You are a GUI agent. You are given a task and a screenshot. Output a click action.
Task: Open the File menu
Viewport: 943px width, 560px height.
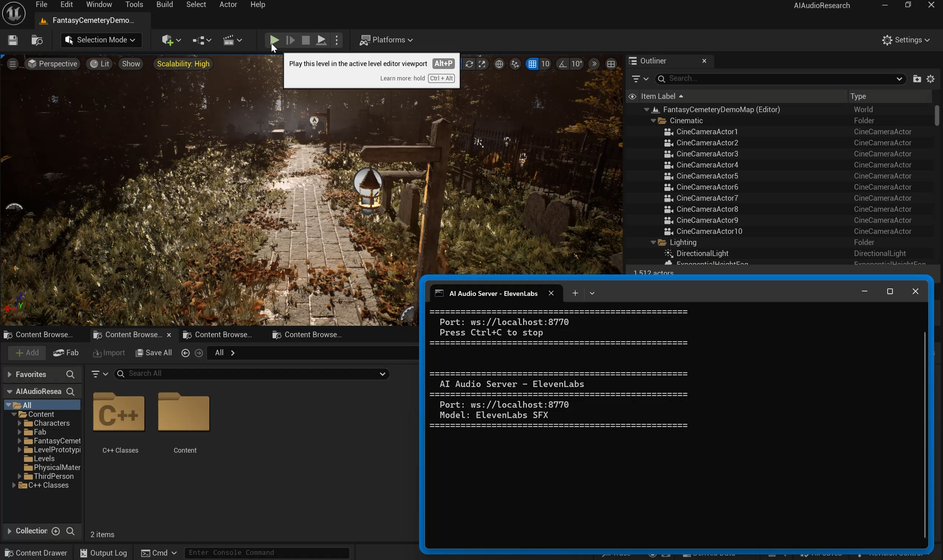[x=41, y=4]
